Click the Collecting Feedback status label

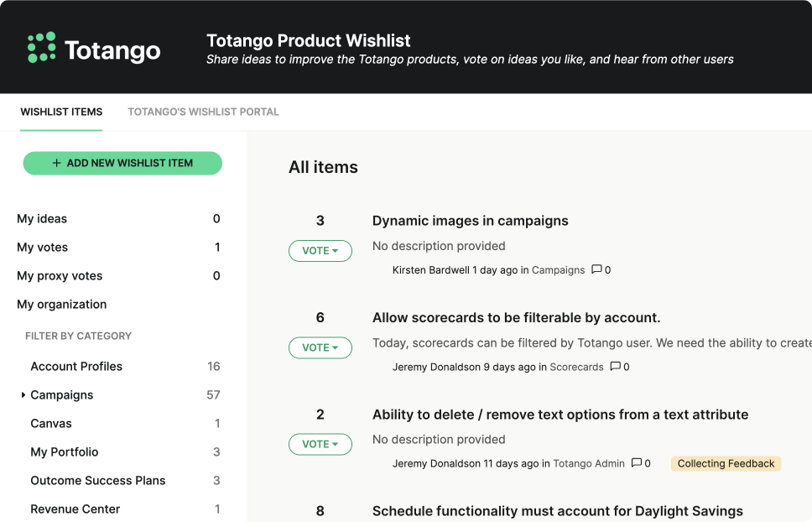point(726,463)
